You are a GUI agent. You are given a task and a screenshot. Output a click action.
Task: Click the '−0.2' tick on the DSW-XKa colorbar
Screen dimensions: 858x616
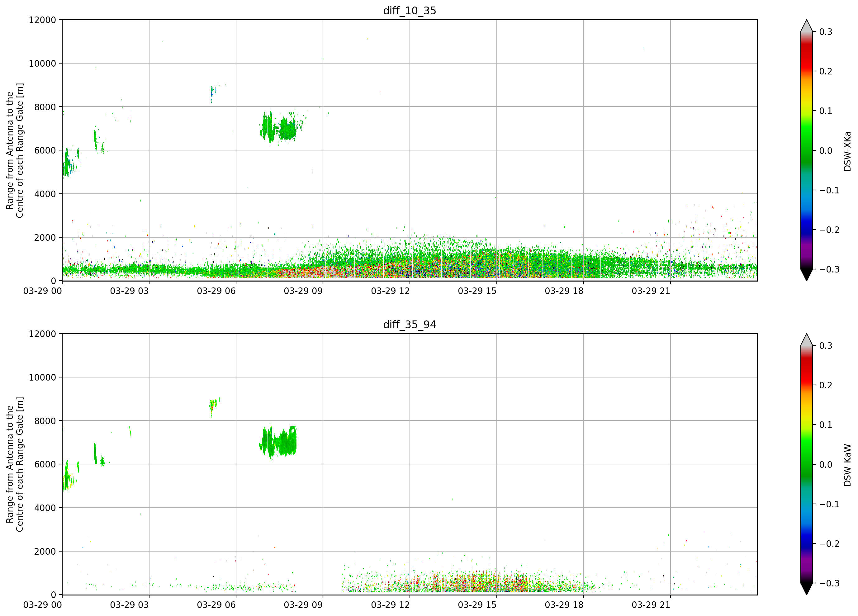click(829, 230)
